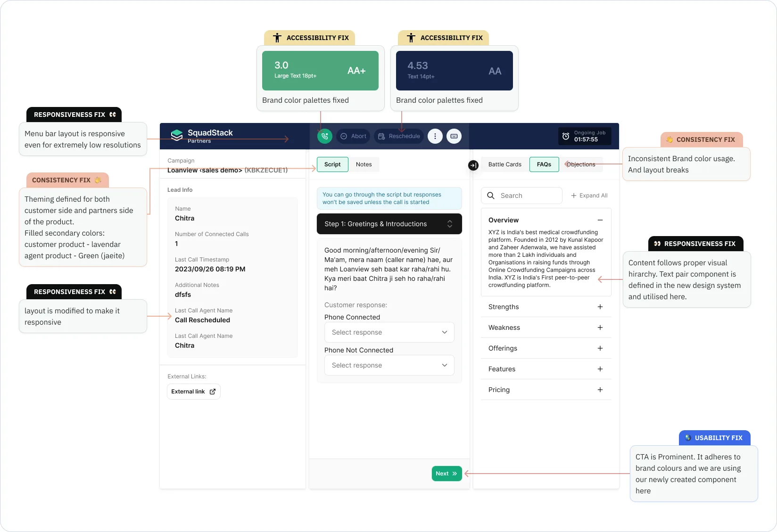Click the timestamp 2023/09/26 08:19 PM
This screenshot has height=532, width=777.
tap(210, 269)
